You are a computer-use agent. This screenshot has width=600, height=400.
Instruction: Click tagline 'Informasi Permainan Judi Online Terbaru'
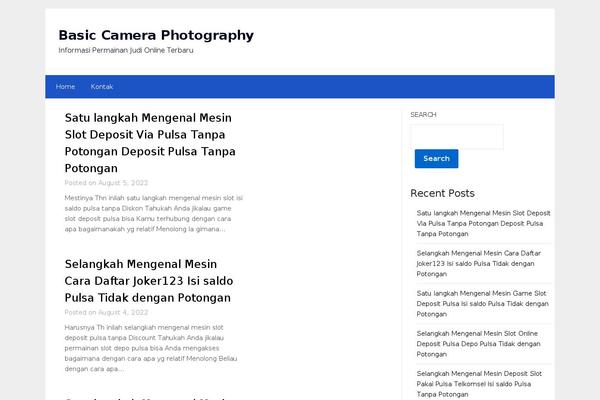point(126,50)
